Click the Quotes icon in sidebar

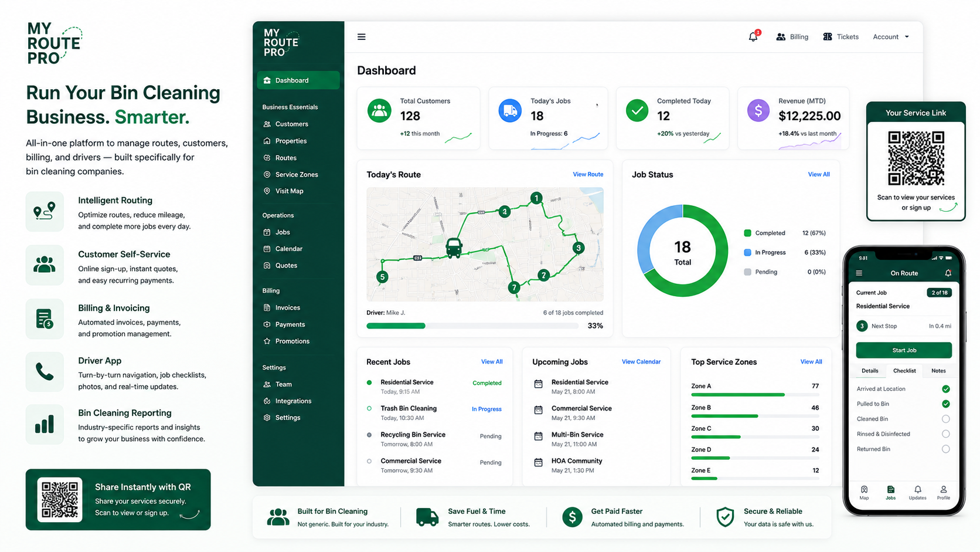tap(267, 266)
